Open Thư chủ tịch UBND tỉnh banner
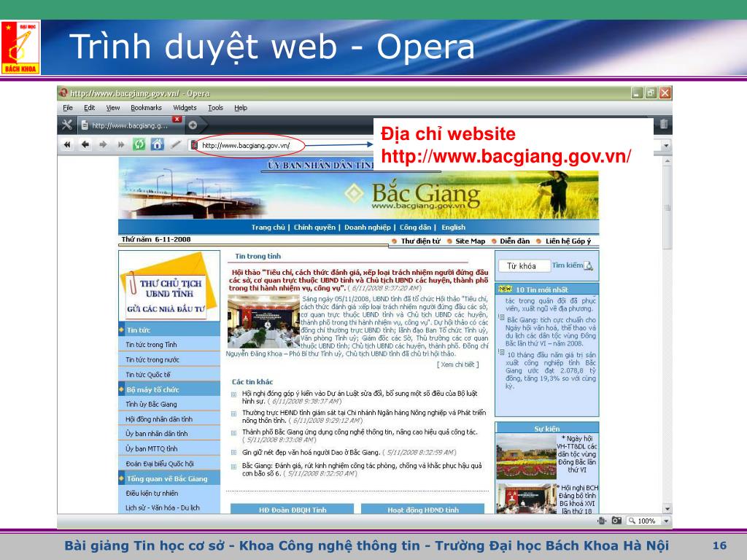Screen dimensions: 747x560 (x=169, y=286)
